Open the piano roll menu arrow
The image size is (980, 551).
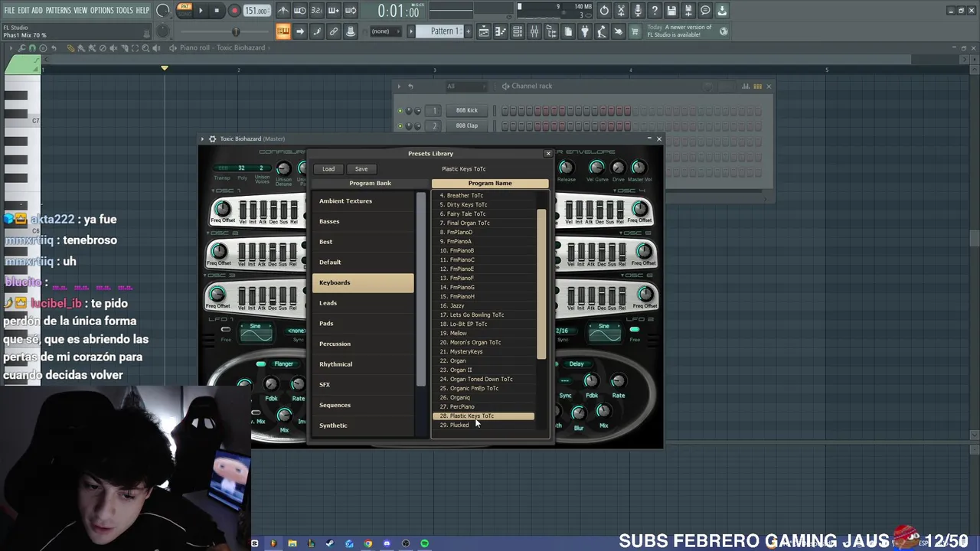(x=12, y=47)
